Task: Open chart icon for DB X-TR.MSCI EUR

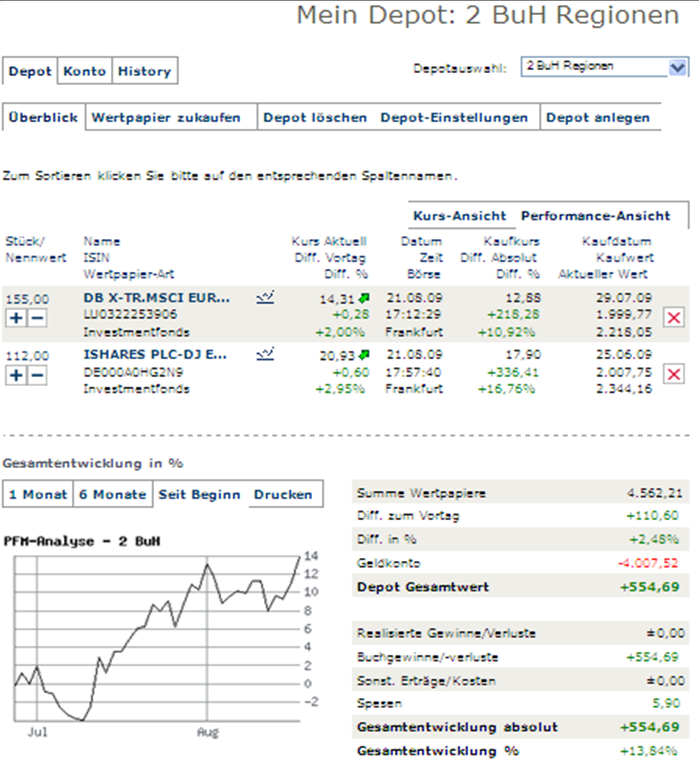Action: (265, 297)
